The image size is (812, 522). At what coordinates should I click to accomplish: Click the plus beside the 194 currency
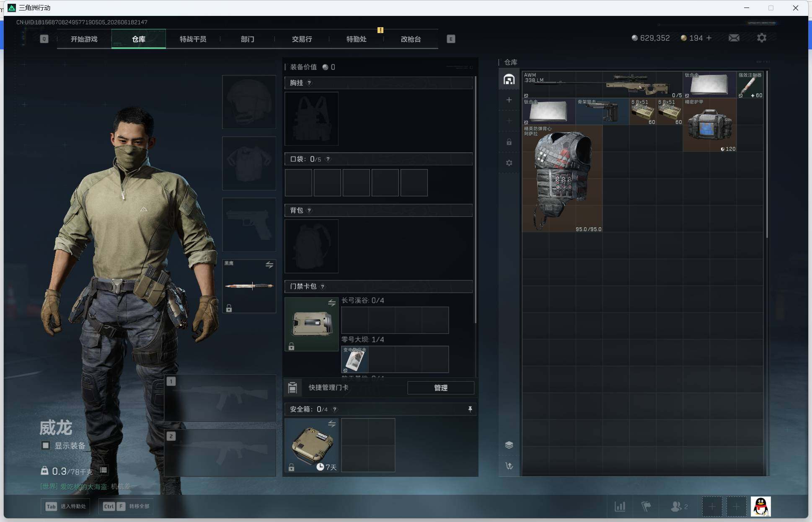(x=709, y=38)
